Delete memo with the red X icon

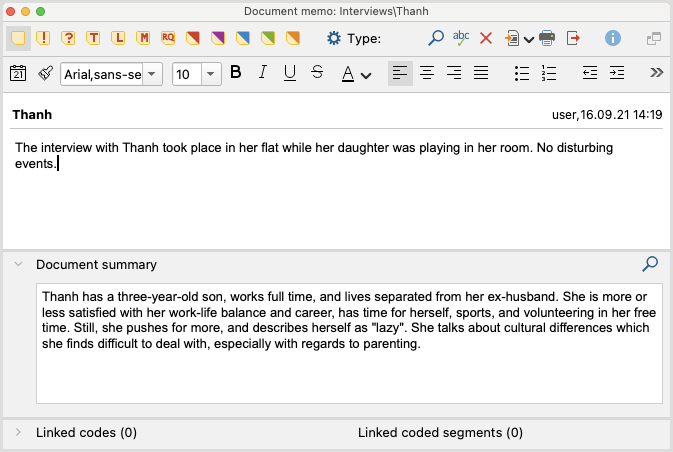point(486,38)
